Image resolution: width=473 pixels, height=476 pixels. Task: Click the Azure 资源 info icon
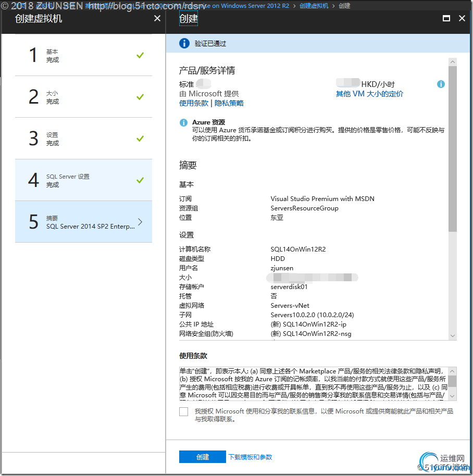pos(183,122)
